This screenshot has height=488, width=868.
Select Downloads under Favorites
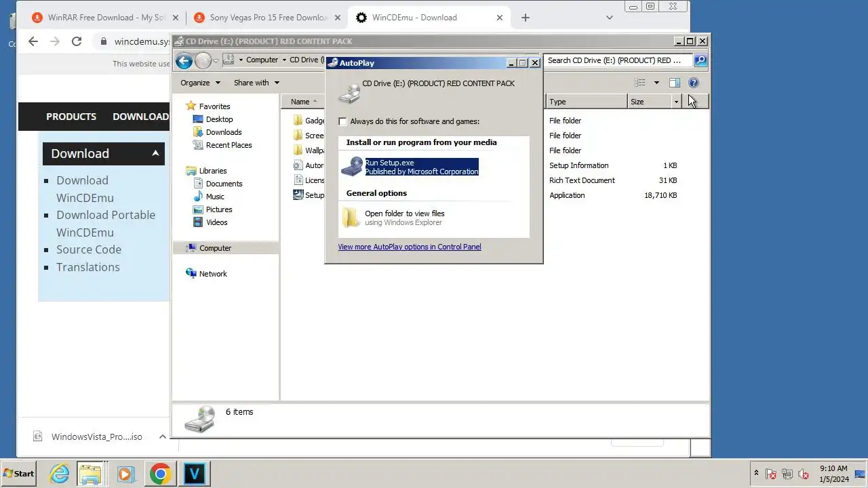coord(224,132)
